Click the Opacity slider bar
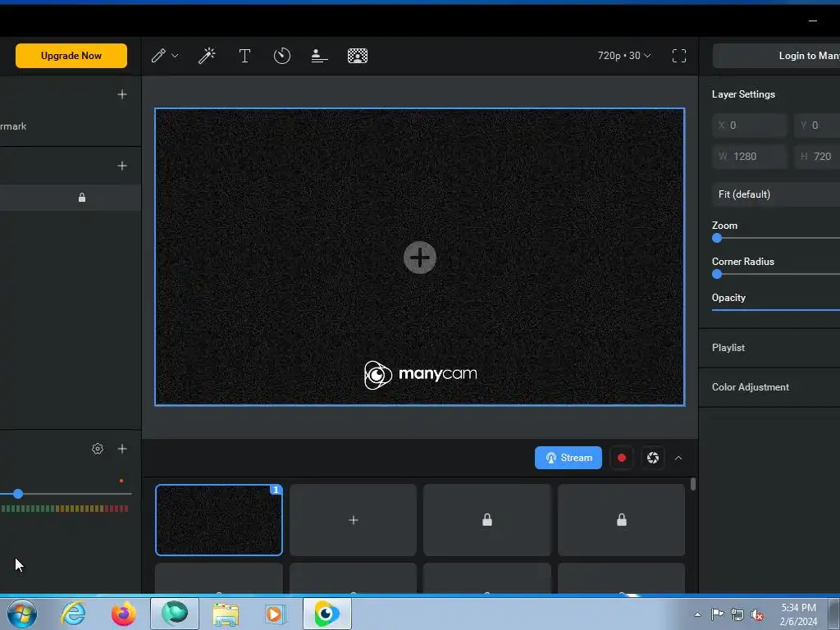Screen dimensions: 840x630 click(x=776, y=309)
